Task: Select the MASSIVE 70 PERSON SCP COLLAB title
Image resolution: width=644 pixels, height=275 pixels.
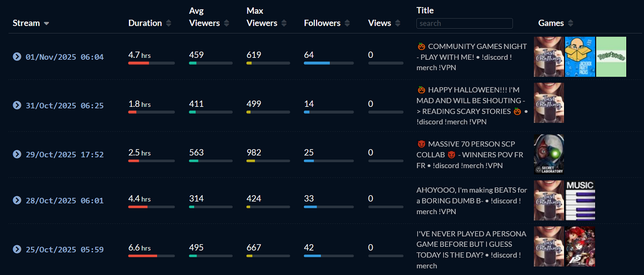Action: [x=470, y=154]
